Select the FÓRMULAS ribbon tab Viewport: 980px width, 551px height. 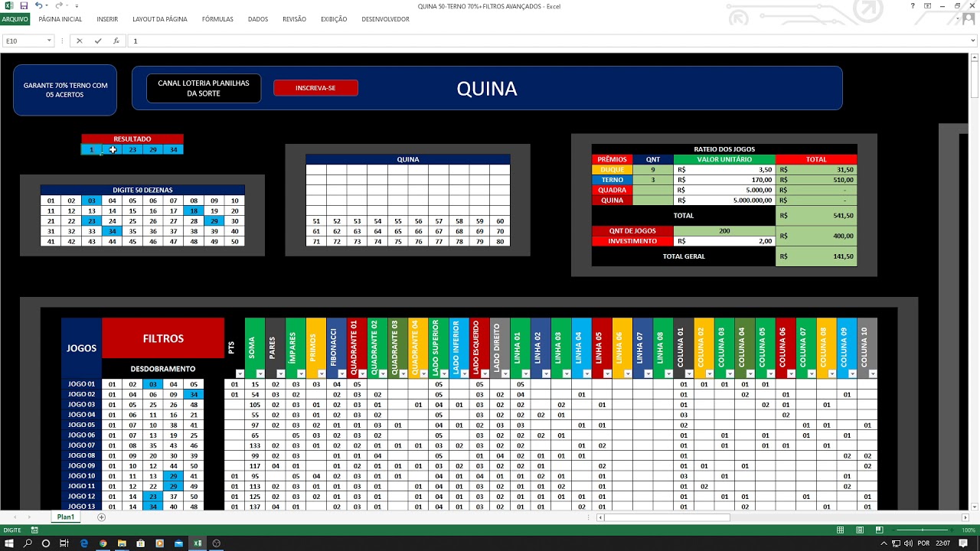point(217,19)
